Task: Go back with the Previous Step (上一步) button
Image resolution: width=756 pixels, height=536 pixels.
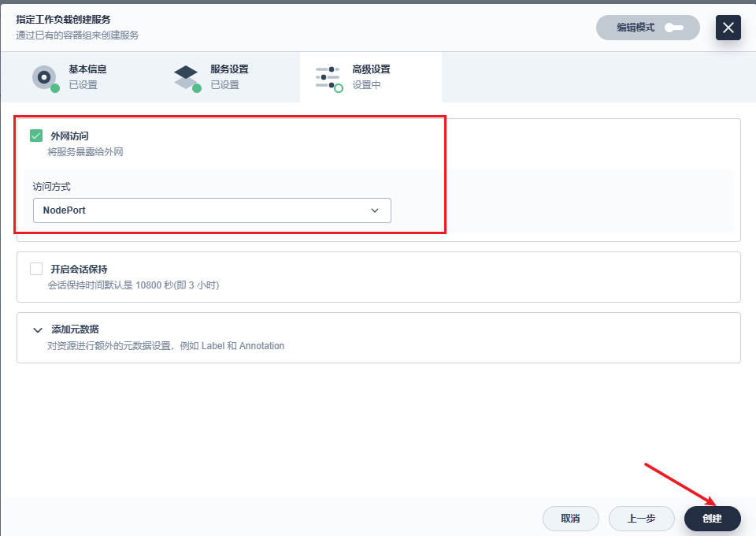Action: [x=641, y=519]
